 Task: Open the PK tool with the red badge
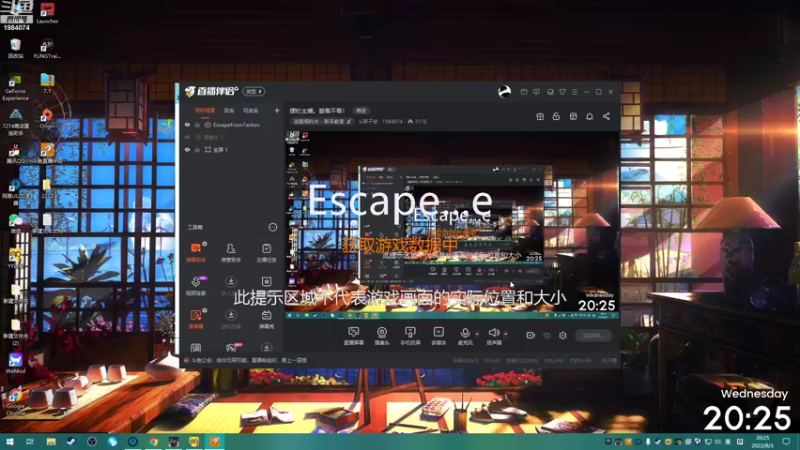pyautogui.click(x=232, y=348)
